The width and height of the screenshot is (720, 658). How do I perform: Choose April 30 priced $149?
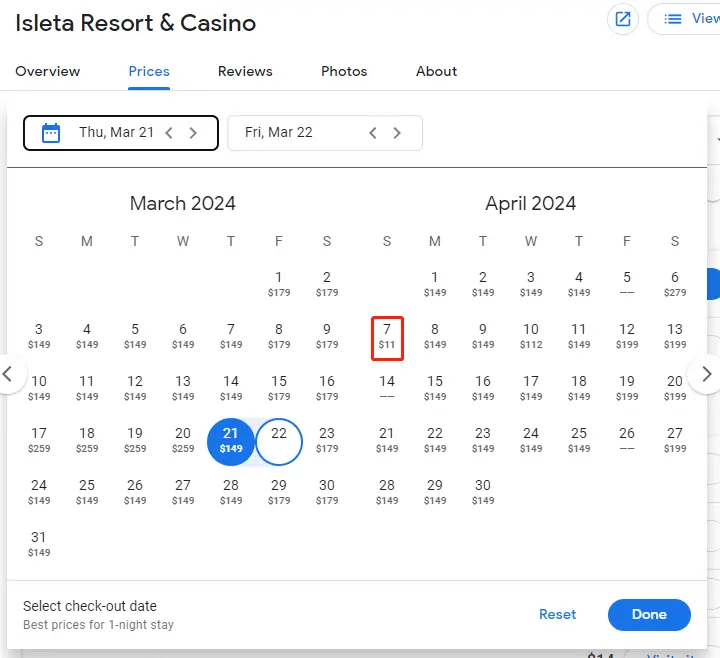click(483, 491)
